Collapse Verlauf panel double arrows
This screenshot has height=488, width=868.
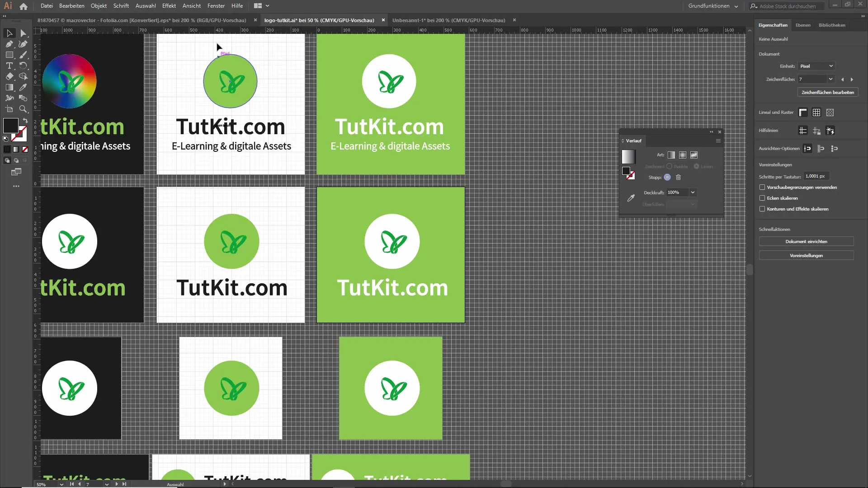[x=712, y=132]
